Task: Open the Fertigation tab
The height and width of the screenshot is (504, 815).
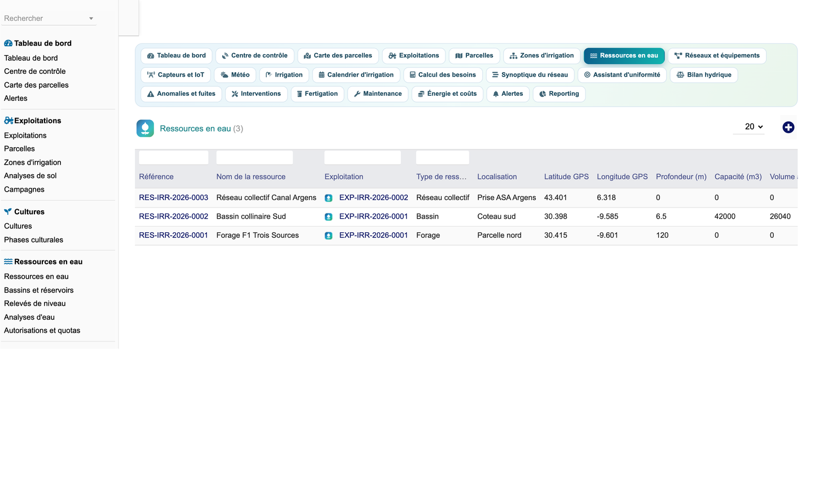Action: (x=317, y=94)
